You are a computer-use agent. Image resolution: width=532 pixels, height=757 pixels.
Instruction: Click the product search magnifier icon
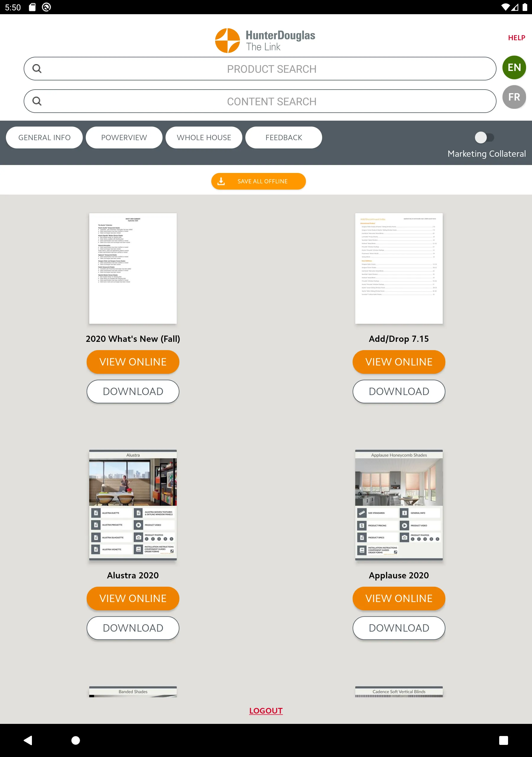[37, 69]
